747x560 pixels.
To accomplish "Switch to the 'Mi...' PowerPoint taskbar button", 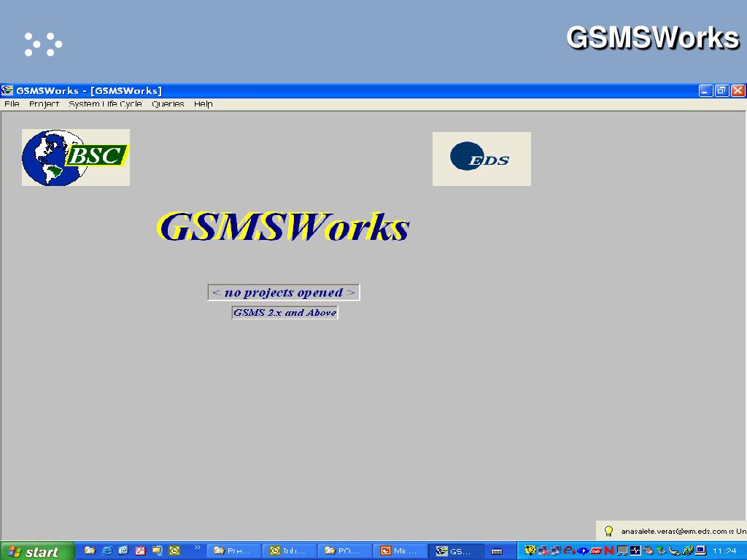I will pos(400,551).
